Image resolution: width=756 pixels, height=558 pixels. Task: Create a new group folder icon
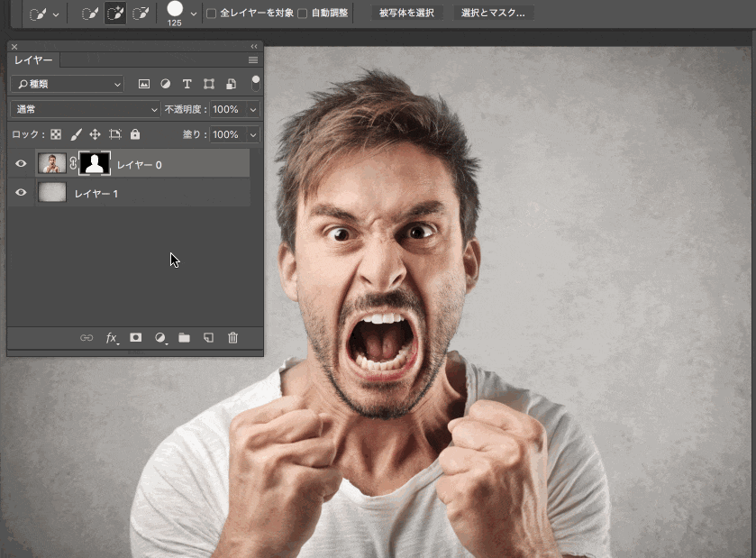click(184, 338)
